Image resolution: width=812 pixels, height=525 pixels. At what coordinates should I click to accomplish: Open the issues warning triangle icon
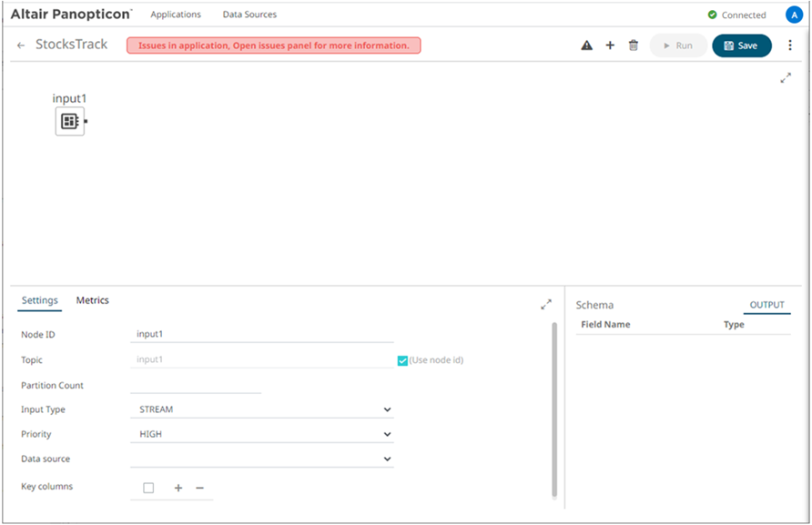click(587, 45)
